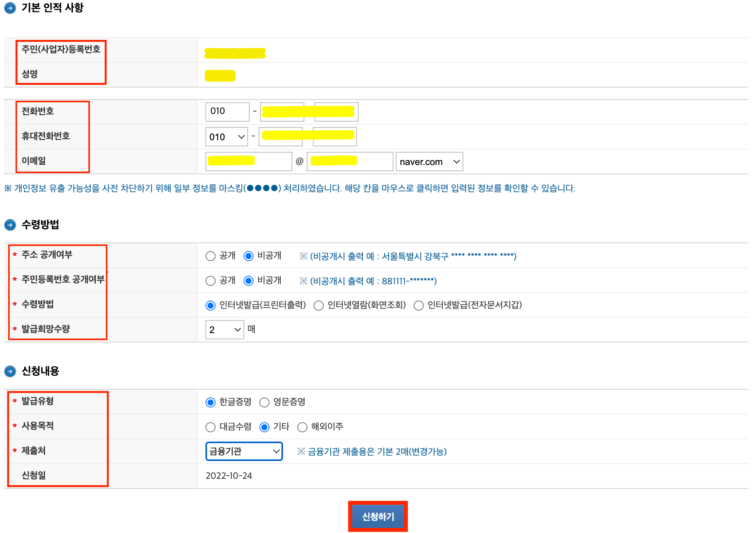Open the 010 mobile prefix dropdown

226,136
